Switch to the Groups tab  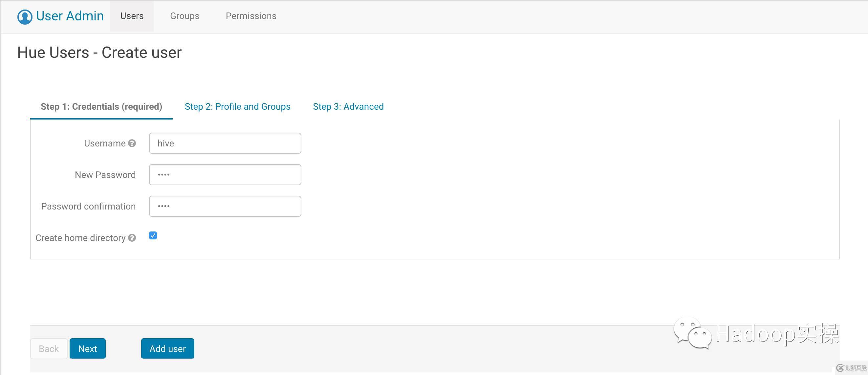[x=184, y=16]
